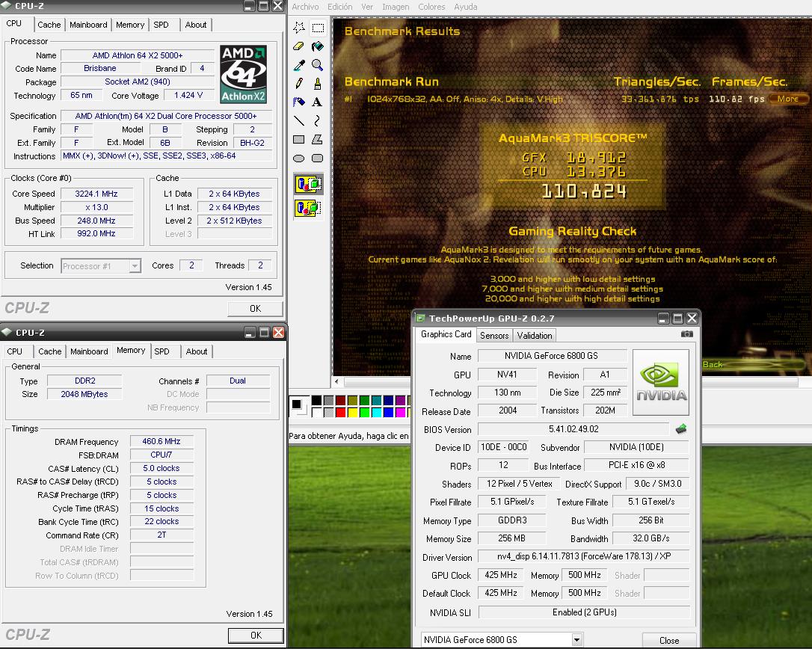Screen dimensions: 812x649
Task: Pick the black color swatch
Action: pyautogui.click(x=316, y=400)
